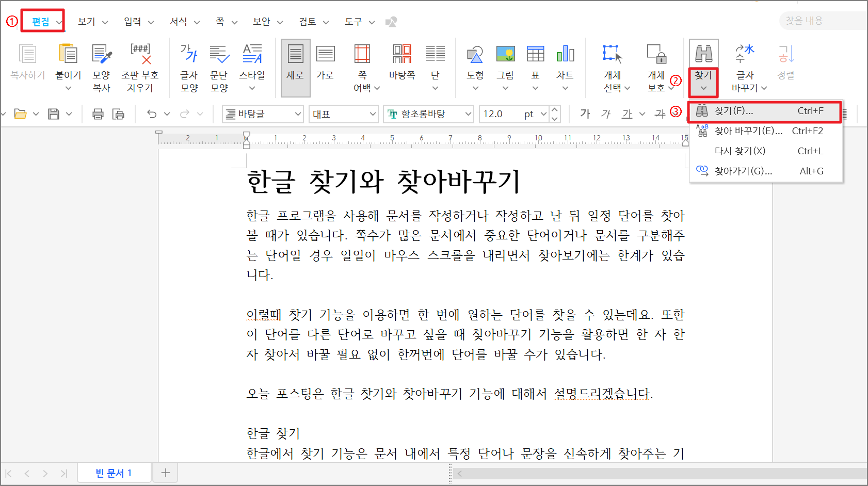Click the 쪽 여백 page margins icon
Screen dimensions: 868x486
click(362, 54)
